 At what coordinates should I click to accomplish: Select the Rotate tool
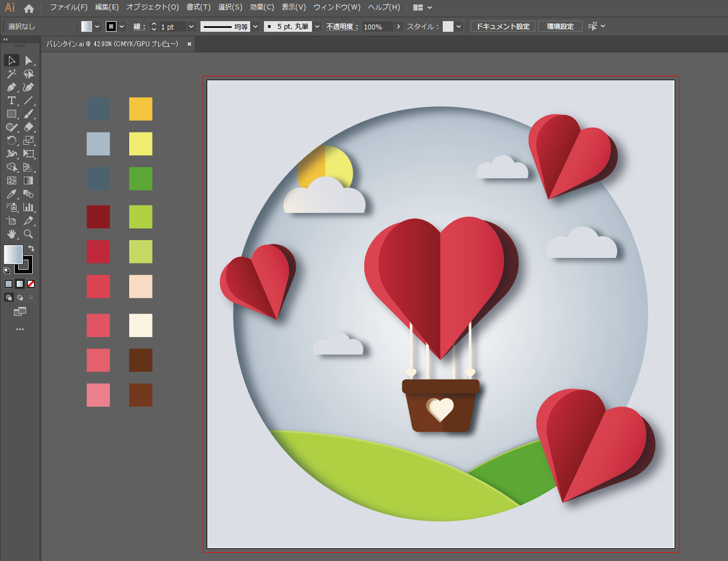tap(12, 140)
